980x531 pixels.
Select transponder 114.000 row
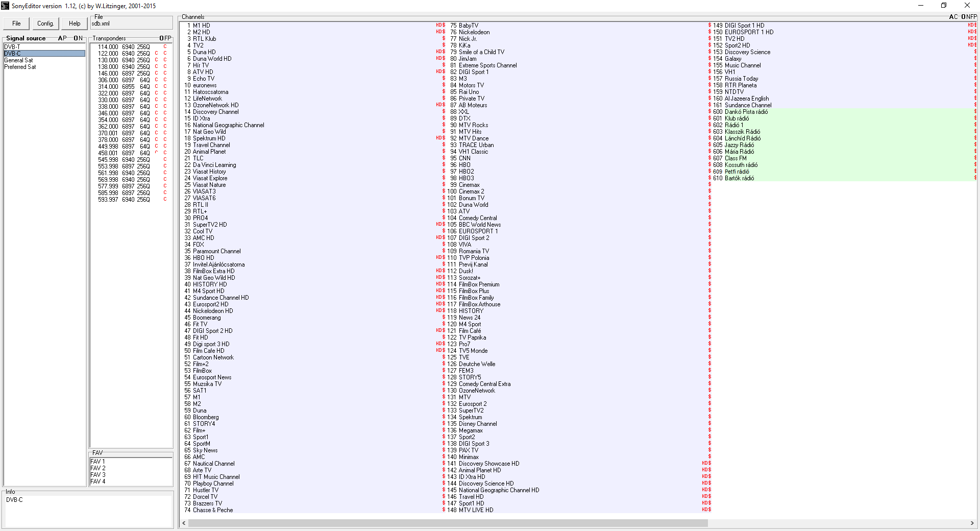pos(131,47)
